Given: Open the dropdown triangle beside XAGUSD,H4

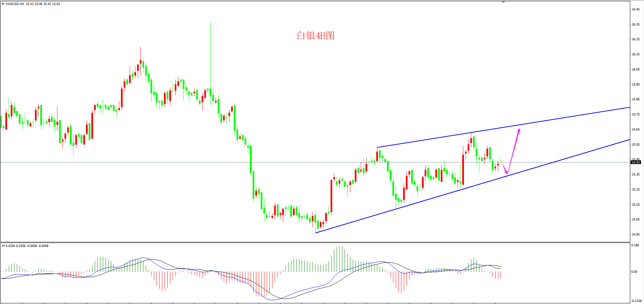Looking at the screenshot, I should click(3, 4).
